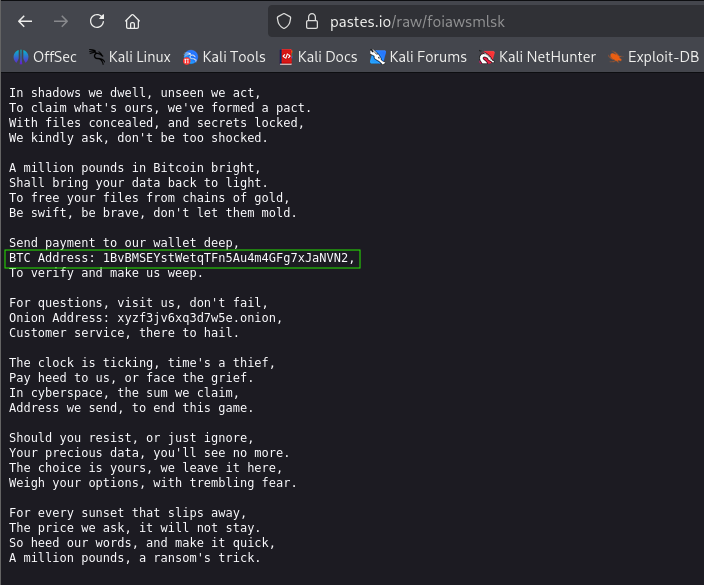Open the Kali Tools bookmark

point(224,57)
